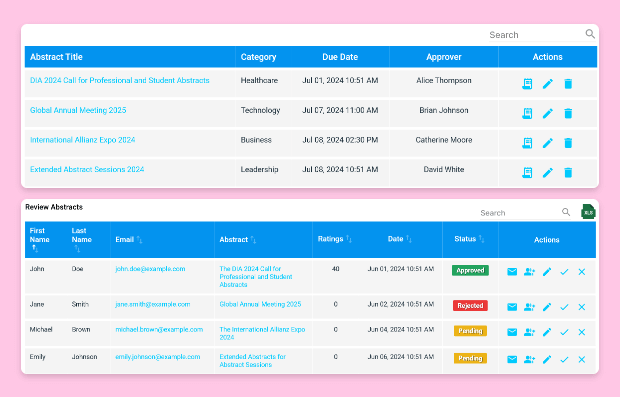Reject Jane Smith's abstract with the X icon
This screenshot has height=397, width=620.
point(582,307)
